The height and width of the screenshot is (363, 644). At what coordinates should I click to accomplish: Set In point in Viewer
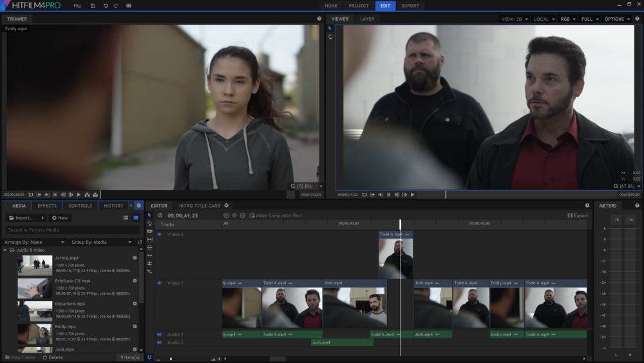(x=372, y=195)
